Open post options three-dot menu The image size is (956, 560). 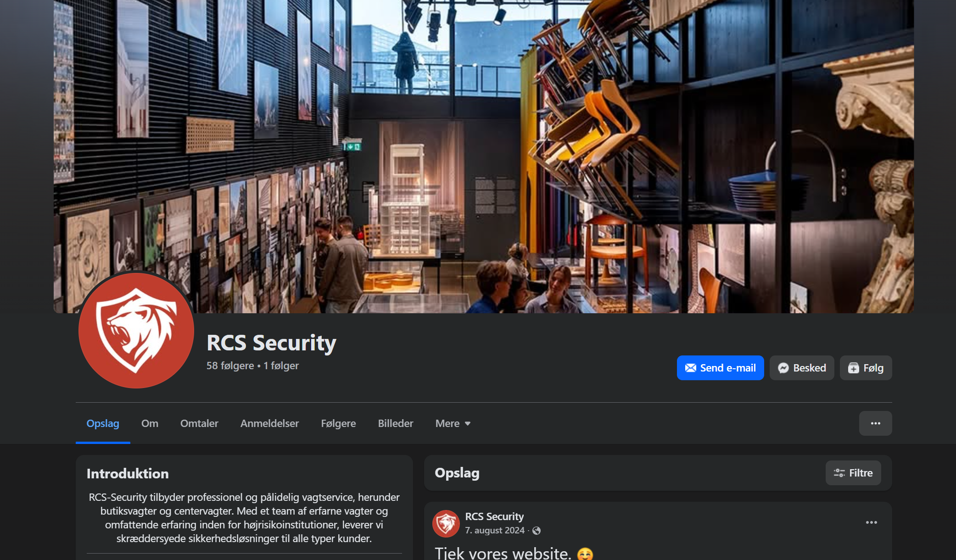coord(871,522)
